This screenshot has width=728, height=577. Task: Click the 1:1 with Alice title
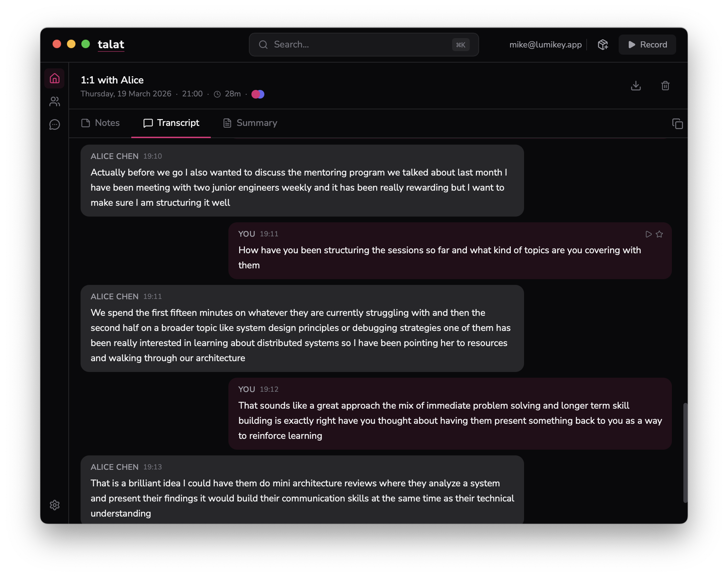pos(112,80)
